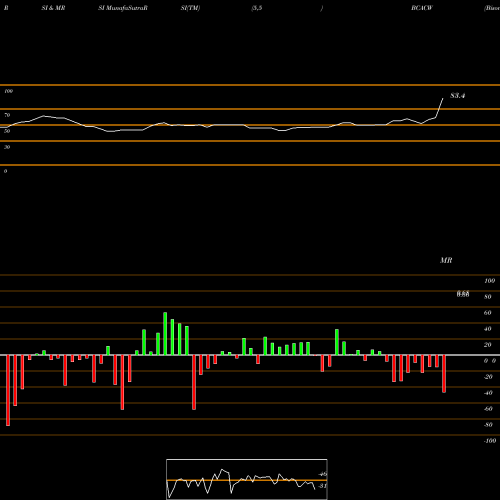The width and height of the screenshot is (500, 500).
Task: Click the tallest green MR histogram bar
Action: click(x=165, y=334)
